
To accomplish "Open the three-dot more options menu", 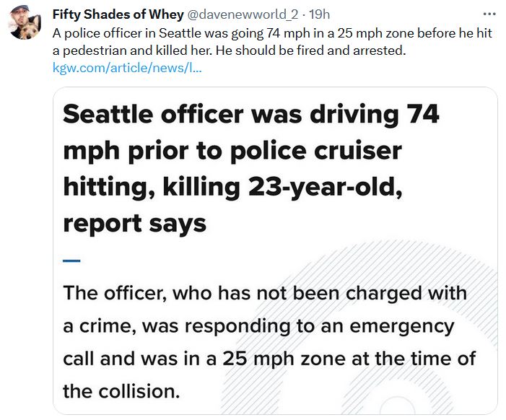I will pos(489,14).
